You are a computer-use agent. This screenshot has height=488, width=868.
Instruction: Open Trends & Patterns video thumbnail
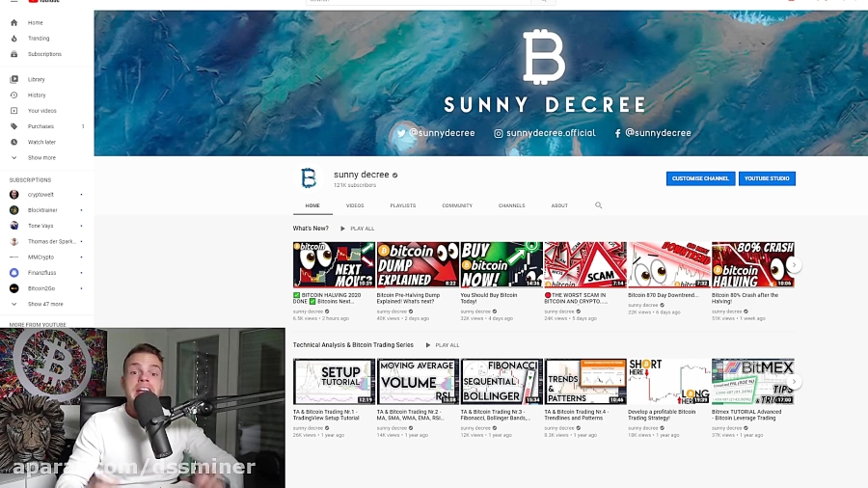(x=585, y=381)
